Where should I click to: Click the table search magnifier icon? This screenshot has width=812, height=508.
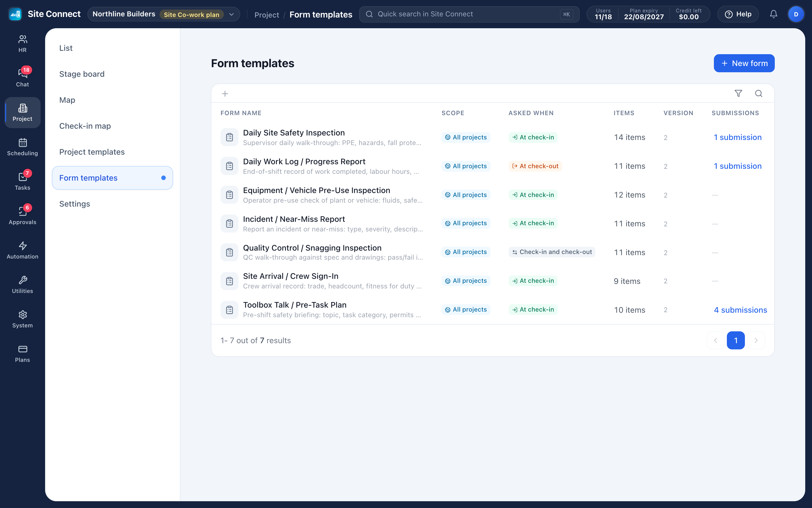pos(759,93)
